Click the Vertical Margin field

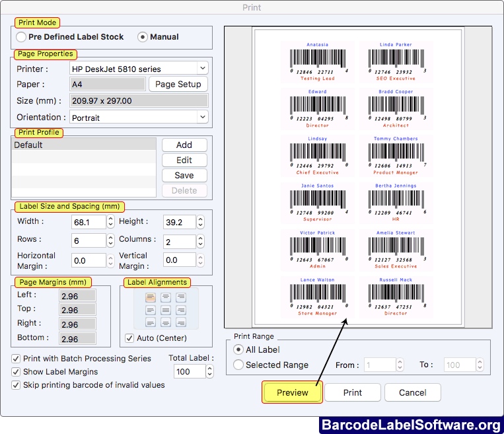coord(180,260)
